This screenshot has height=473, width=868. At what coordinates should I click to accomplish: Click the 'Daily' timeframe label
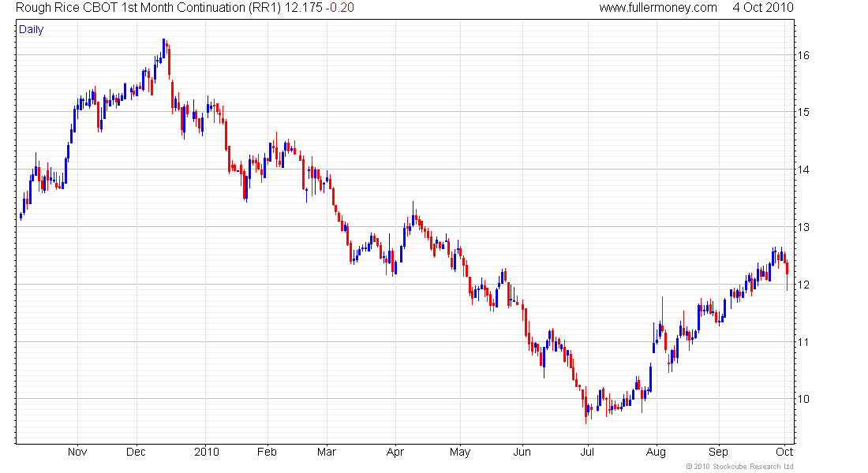[x=31, y=30]
